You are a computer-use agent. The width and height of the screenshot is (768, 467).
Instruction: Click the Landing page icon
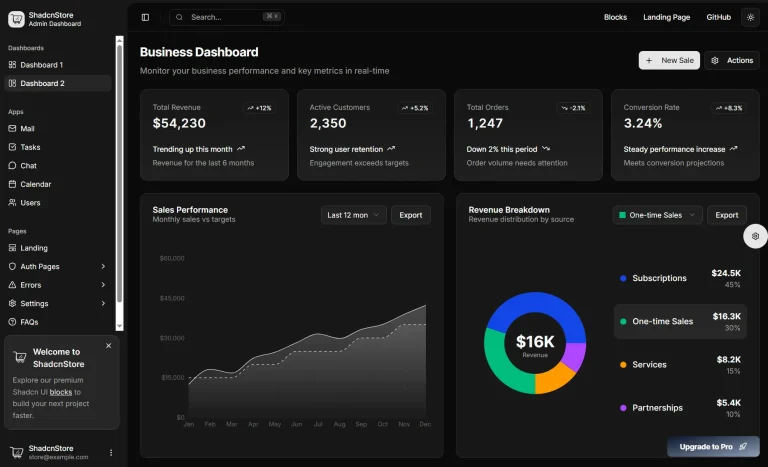(12, 248)
